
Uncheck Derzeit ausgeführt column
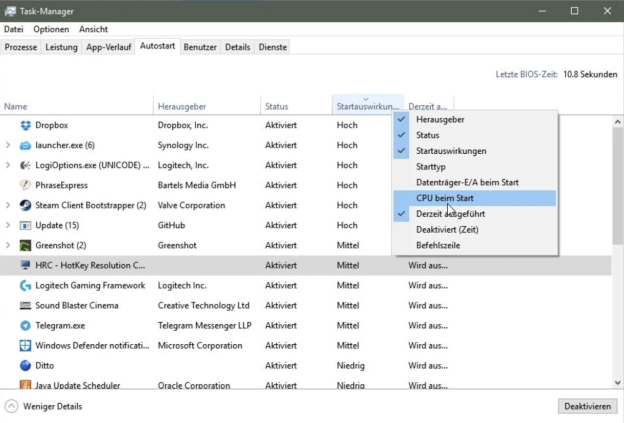point(476,214)
